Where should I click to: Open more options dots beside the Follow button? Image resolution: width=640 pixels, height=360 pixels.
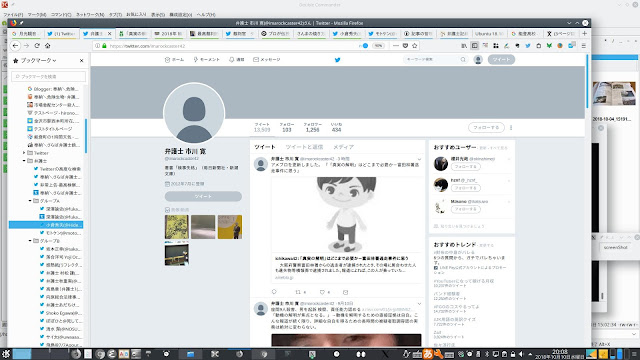(x=511, y=127)
